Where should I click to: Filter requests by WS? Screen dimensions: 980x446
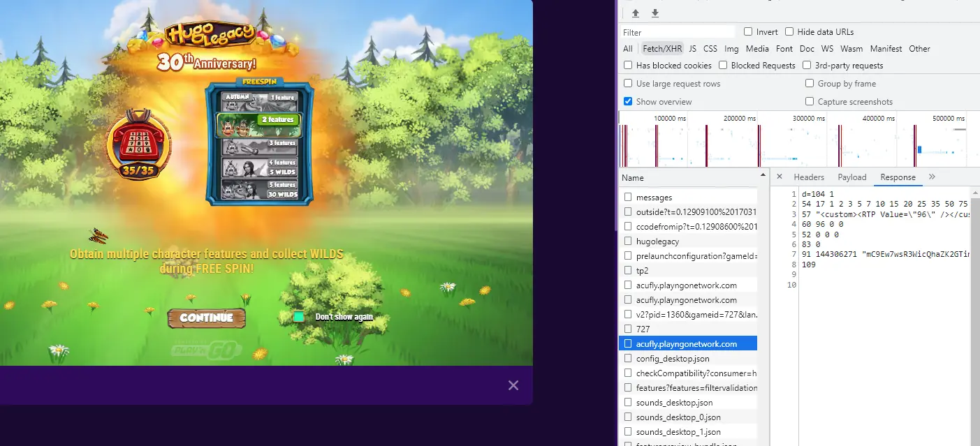pos(827,49)
